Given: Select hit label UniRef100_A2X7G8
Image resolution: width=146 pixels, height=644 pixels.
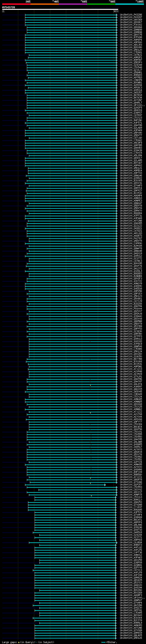Looking at the screenshot, I should (131, 414).
